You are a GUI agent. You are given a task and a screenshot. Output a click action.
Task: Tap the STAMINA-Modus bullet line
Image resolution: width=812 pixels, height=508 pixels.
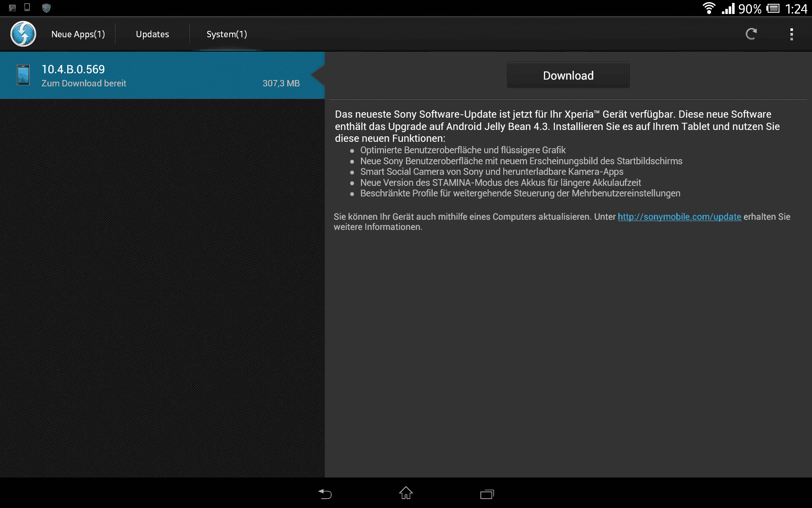pos(501,182)
